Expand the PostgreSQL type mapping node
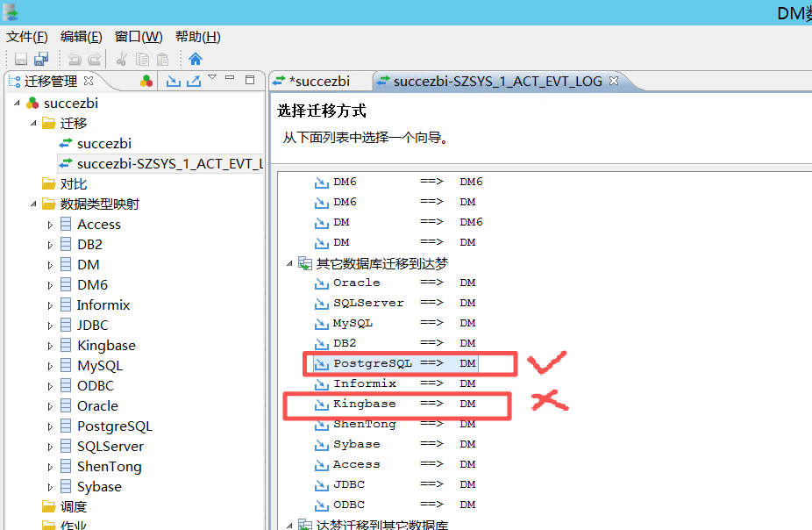 (x=50, y=427)
